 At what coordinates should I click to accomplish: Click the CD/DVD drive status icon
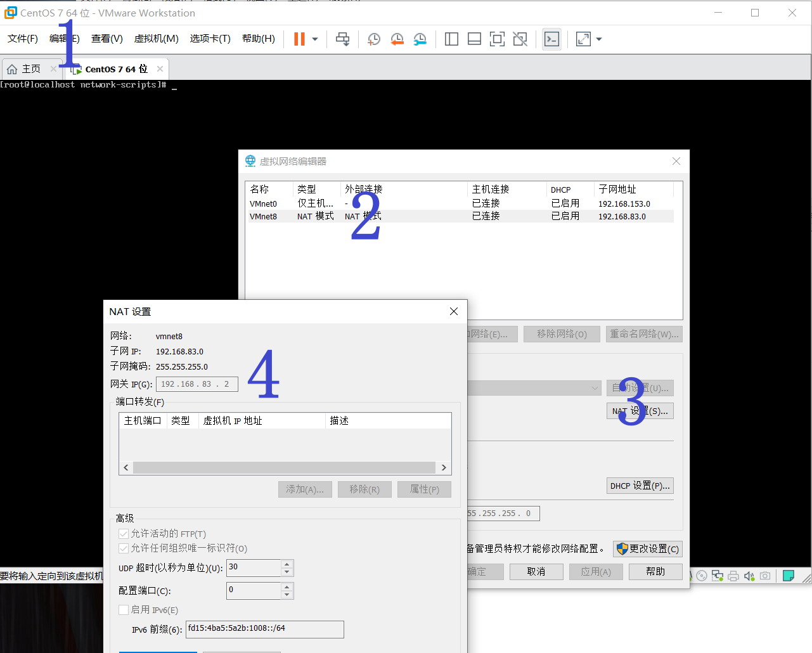[x=702, y=576]
